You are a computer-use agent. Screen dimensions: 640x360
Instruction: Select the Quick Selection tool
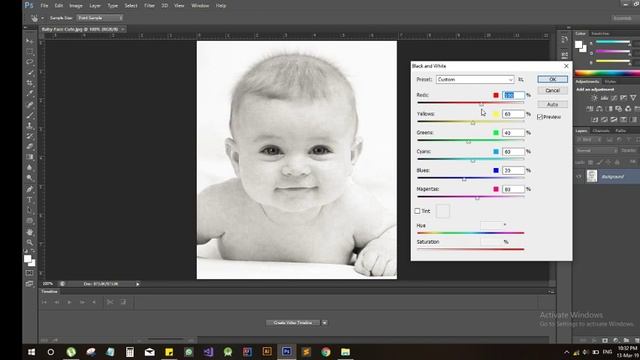tap(29, 73)
